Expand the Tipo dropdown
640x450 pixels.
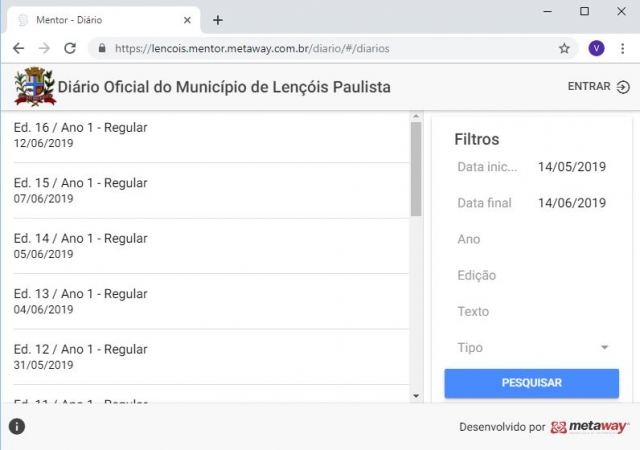(532, 348)
